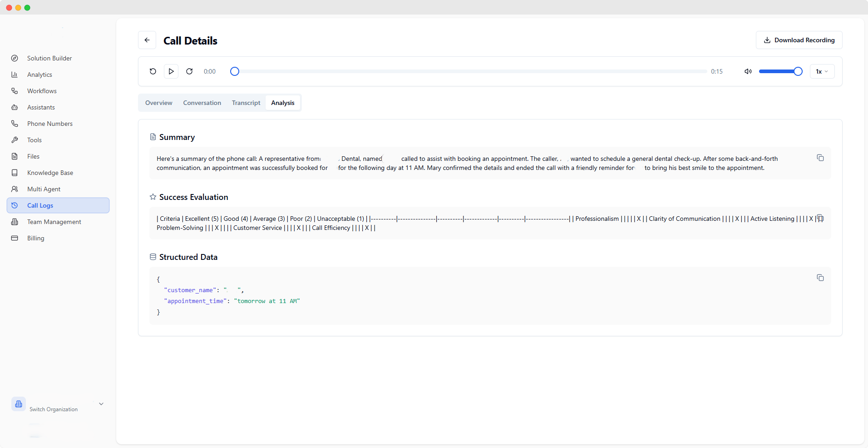
Task: Navigate to Team Management
Action: point(54,222)
